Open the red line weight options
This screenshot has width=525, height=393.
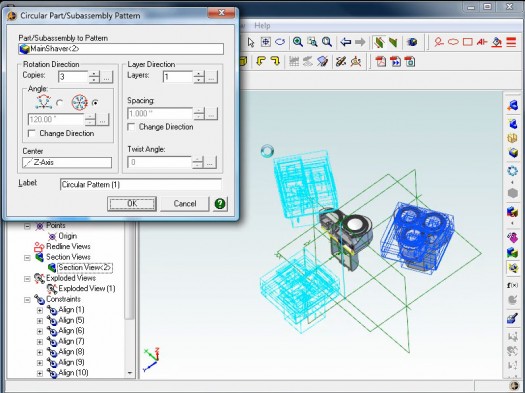[511, 42]
